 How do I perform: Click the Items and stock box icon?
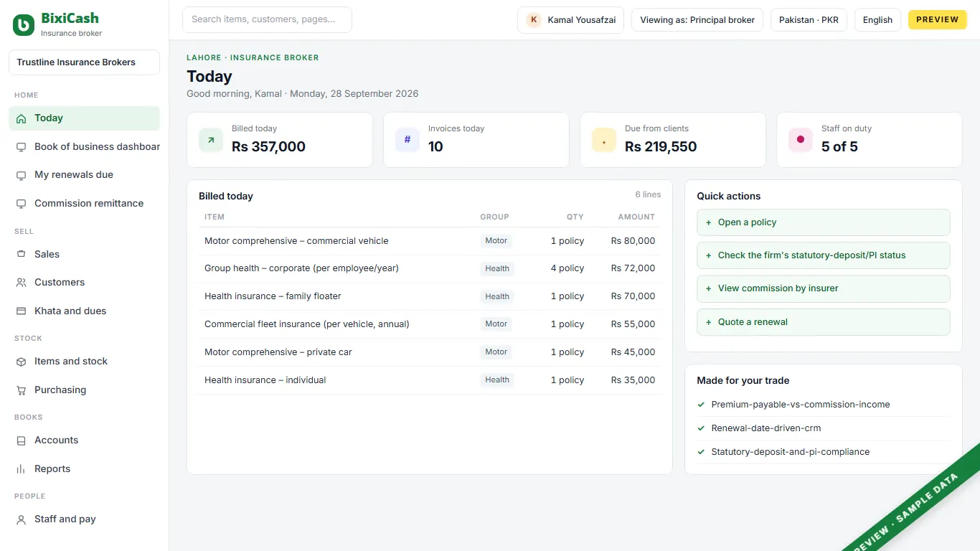click(21, 362)
